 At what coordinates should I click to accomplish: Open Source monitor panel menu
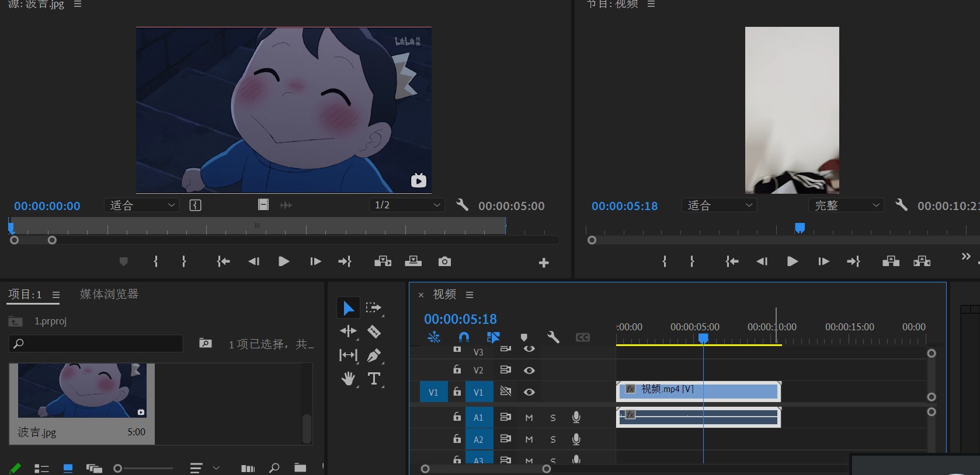pyautogui.click(x=78, y=4)
